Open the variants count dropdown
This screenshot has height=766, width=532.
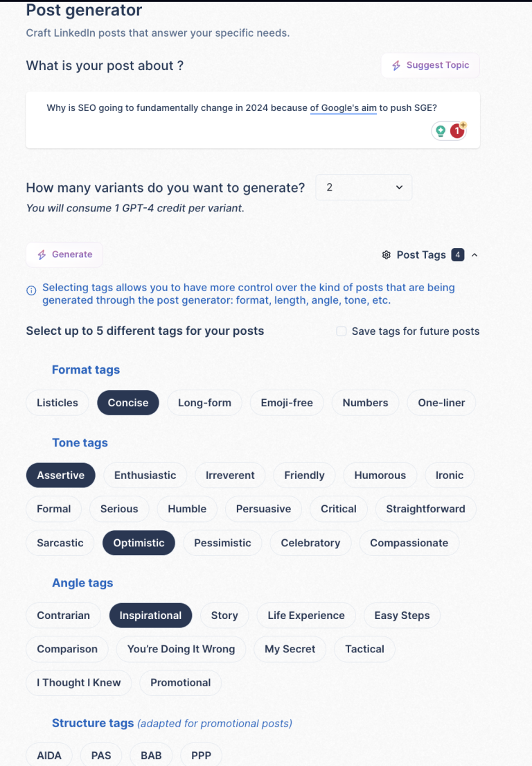click(x=364, y=187)
